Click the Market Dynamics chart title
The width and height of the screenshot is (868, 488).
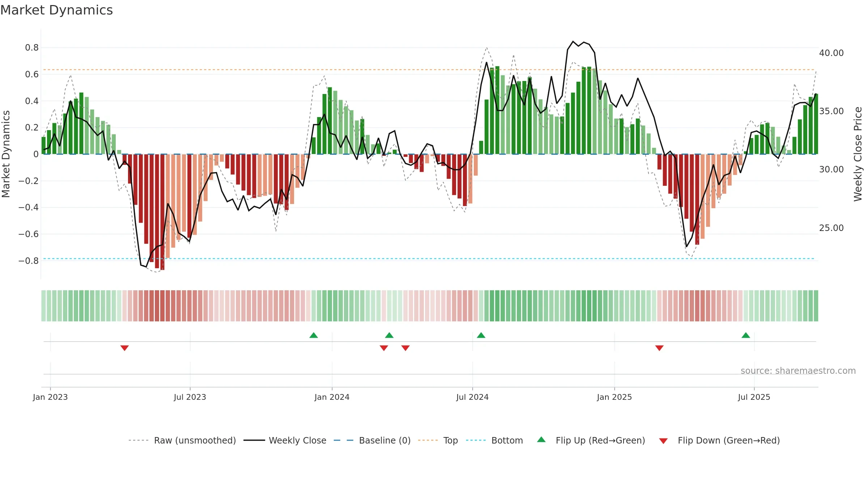56,10
